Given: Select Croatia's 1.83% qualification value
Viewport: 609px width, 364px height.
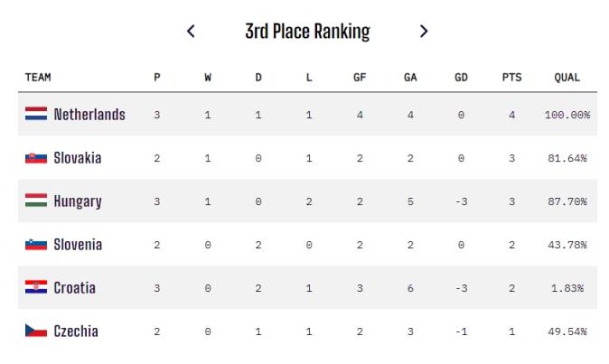Looking at the screenshot, I should click(x=567, y=288).
